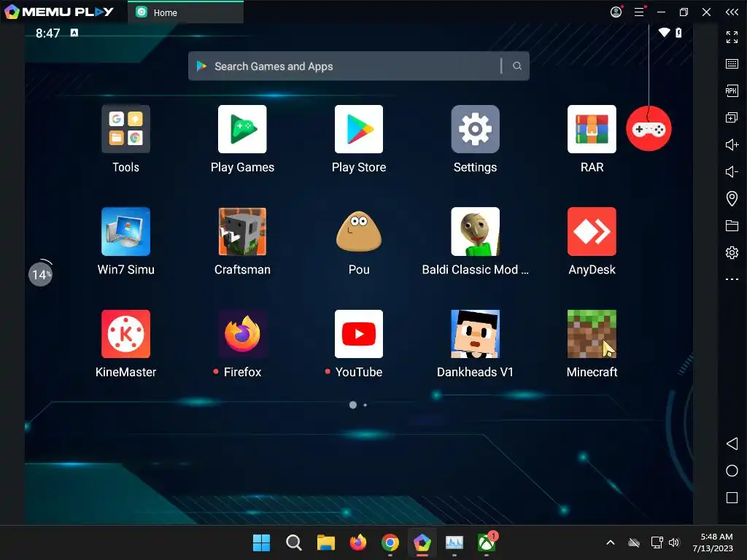Launch the RAR app
This screenshot has height=560, width=747.
click(592, 130)
